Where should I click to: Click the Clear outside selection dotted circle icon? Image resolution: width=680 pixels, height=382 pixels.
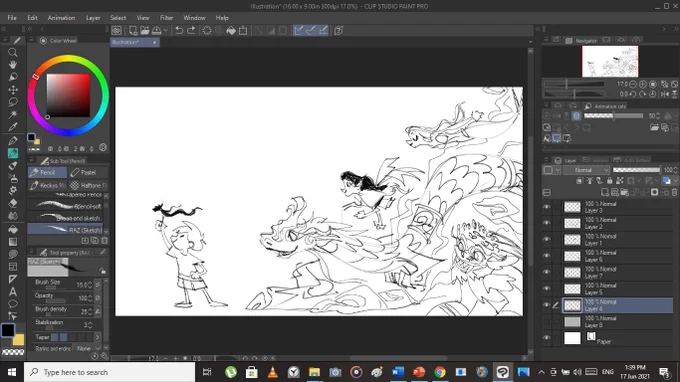pyautogui.click(x=207, y=30)
